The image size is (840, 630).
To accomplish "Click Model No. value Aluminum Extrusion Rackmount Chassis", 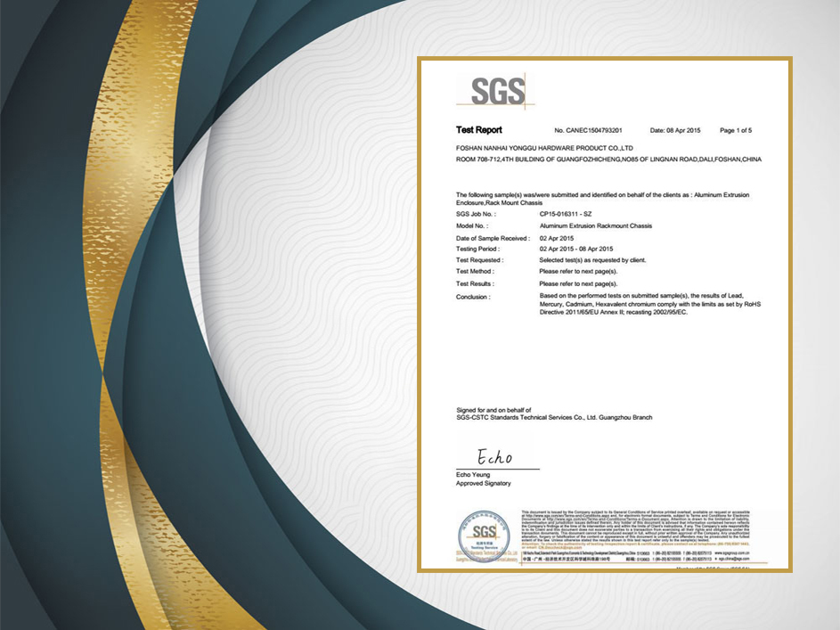I will click(x=595, y=226).
